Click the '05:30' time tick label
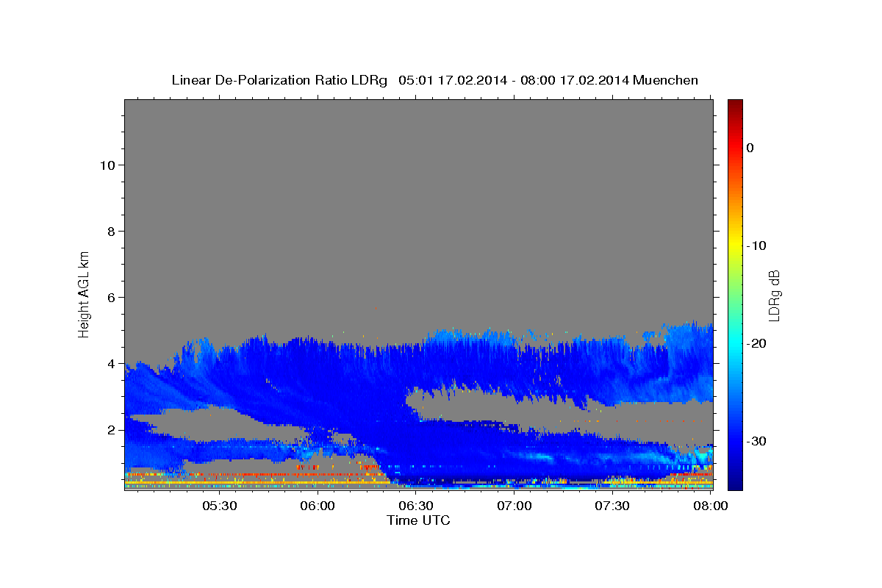This screenshot has width=882, height=588. [x=220, y=506]
